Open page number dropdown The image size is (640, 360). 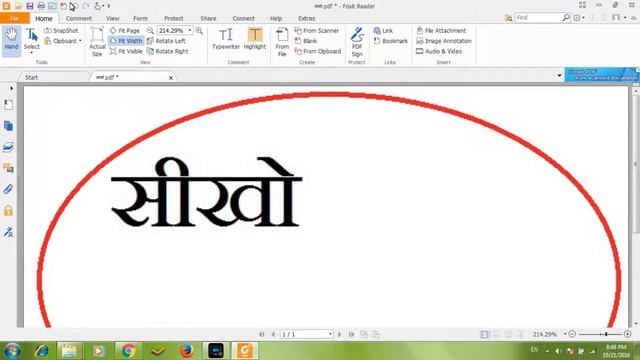pos(330,334)
